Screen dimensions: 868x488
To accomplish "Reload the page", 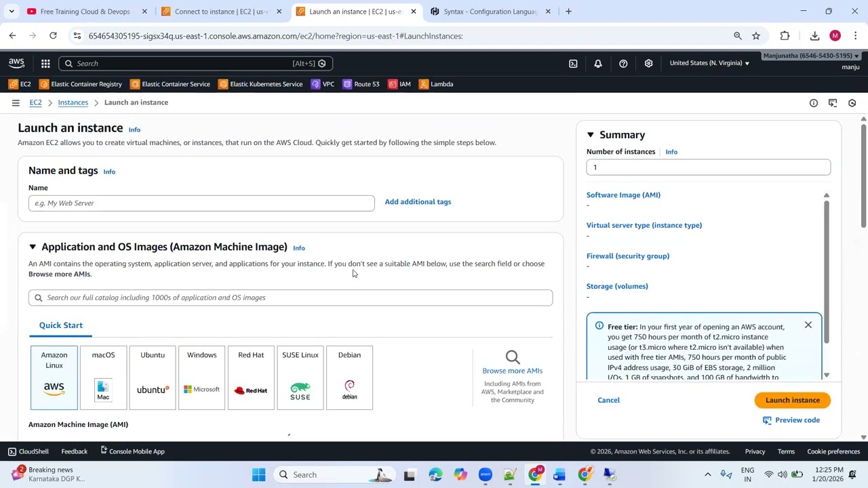I will [x=53, y=36].
